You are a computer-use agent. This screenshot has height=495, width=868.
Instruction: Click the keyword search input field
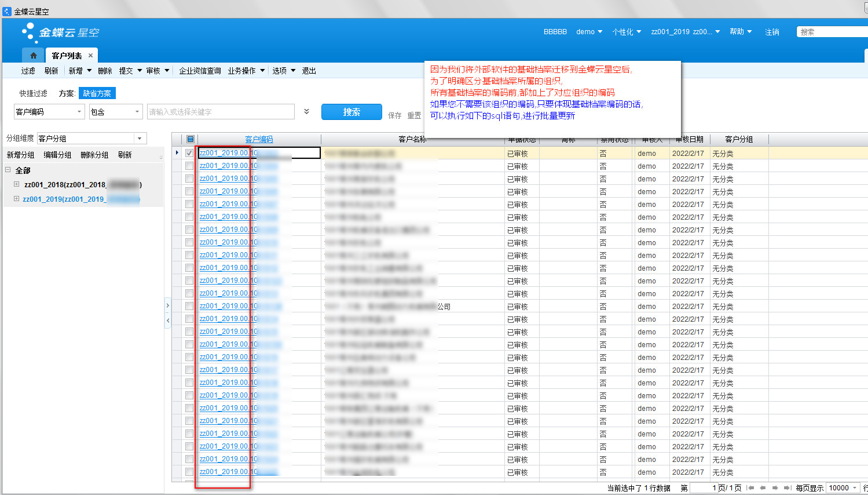[x=221, y=112]
